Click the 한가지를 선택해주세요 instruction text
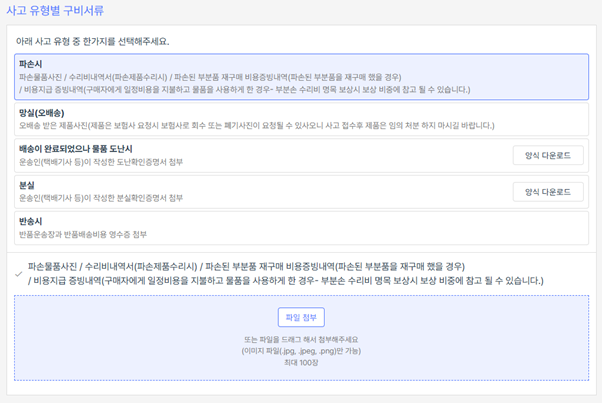 point(92,42)
